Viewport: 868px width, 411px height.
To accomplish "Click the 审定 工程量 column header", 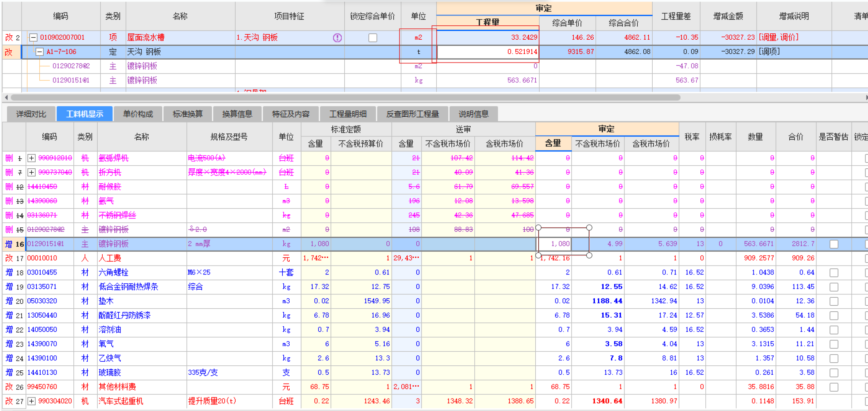I will pyautogui.click(x=488, y=22).
